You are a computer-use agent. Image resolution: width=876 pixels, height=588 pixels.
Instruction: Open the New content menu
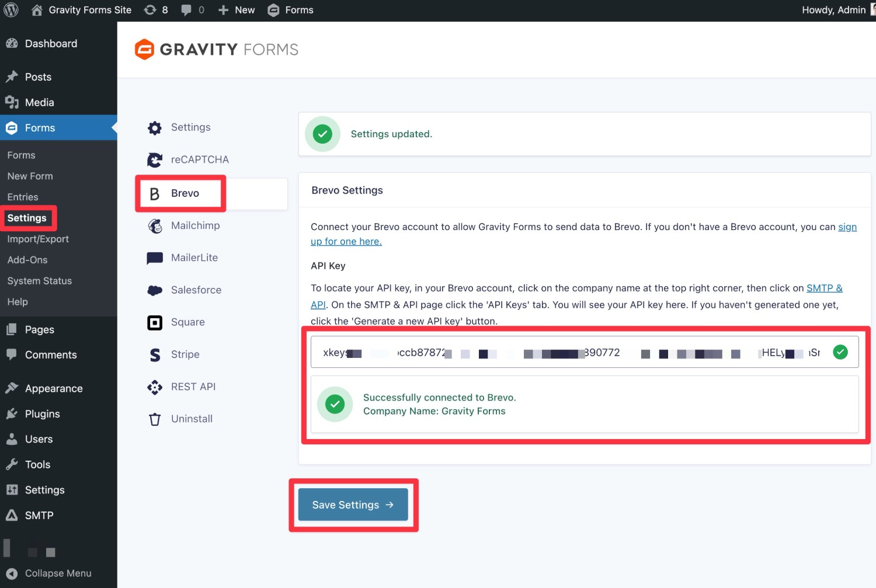(237, 10)
